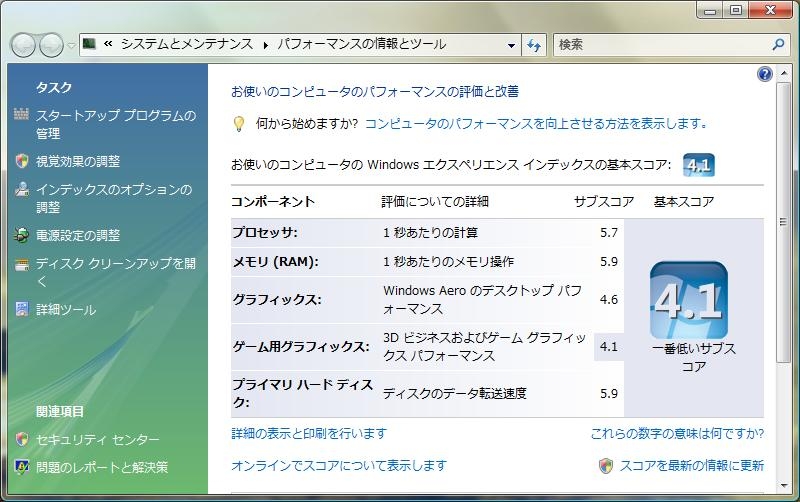Select システムとメンテナンス breadcrumb
The image size is (800, 502).
point(187,44)
